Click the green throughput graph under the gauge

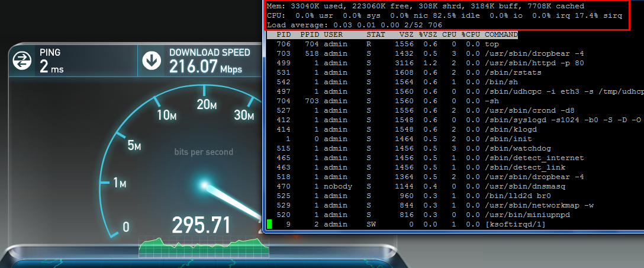(200, 247)
